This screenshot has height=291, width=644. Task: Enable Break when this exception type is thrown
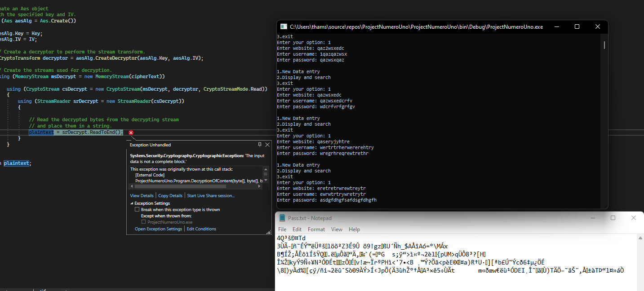point(137,210)
